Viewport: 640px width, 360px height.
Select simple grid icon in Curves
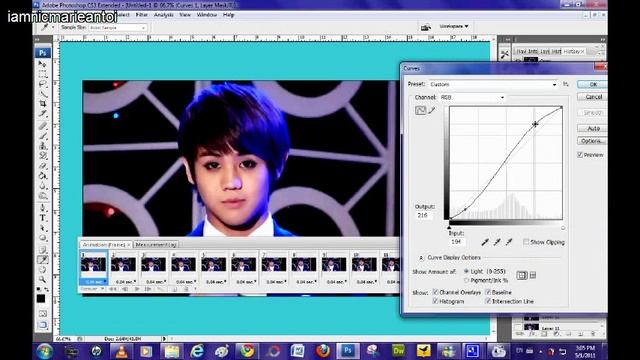click(x=522, y=276)
